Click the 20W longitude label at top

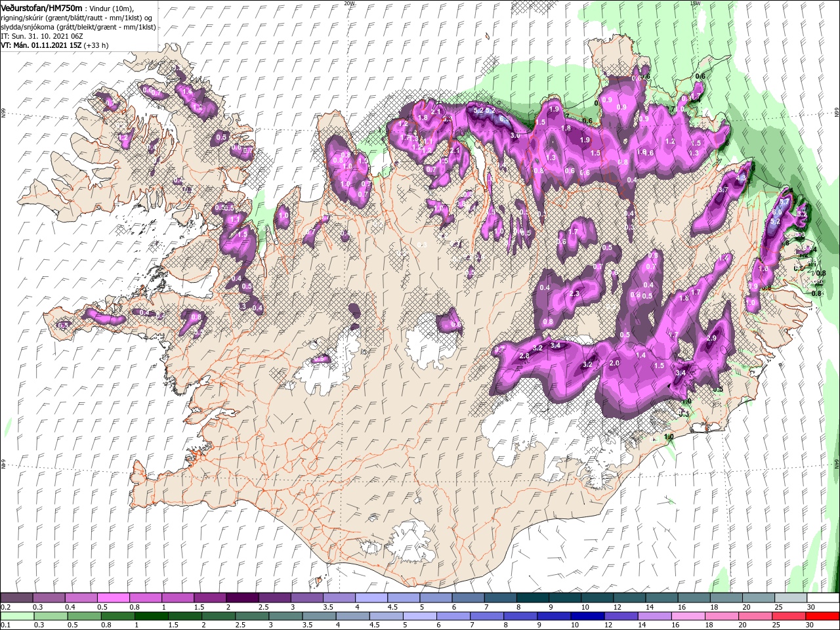349,3
